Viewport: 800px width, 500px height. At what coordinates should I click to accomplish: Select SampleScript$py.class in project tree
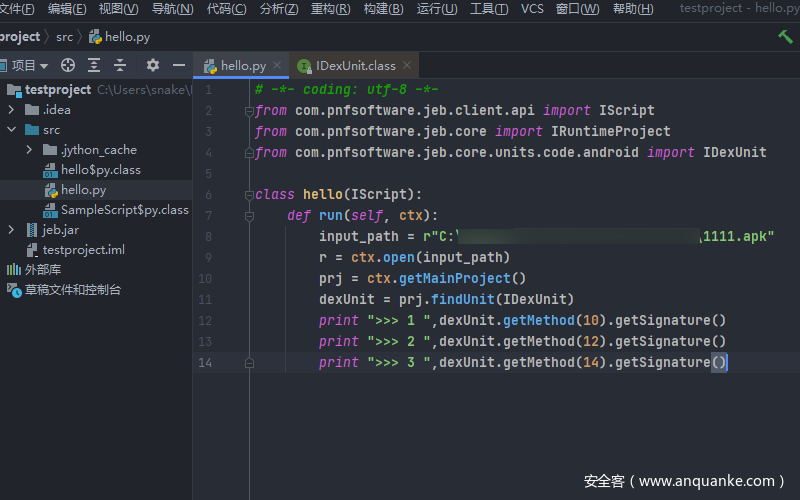[x=124, y=210]
